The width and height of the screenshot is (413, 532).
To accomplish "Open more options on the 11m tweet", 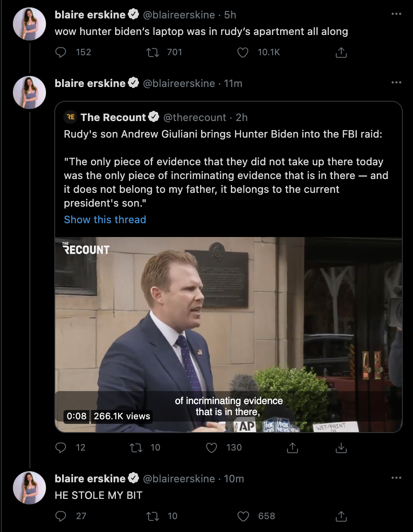I will tap(396, 83).
